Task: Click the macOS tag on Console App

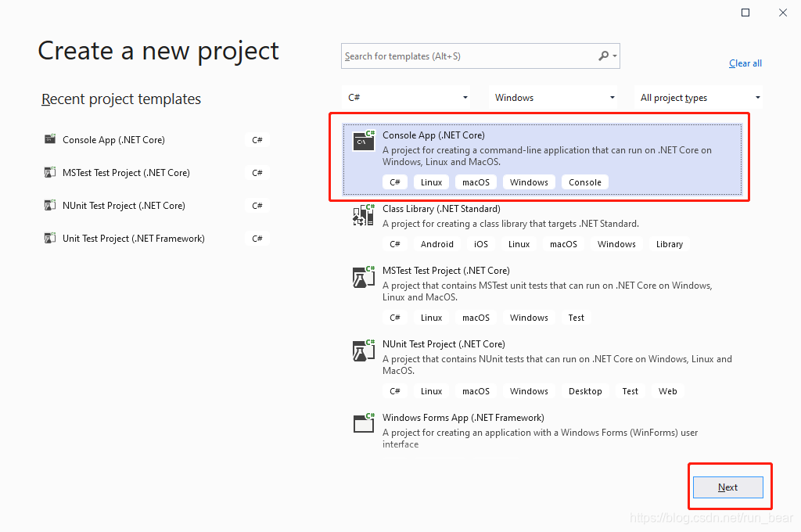Action: click(476, 182)
